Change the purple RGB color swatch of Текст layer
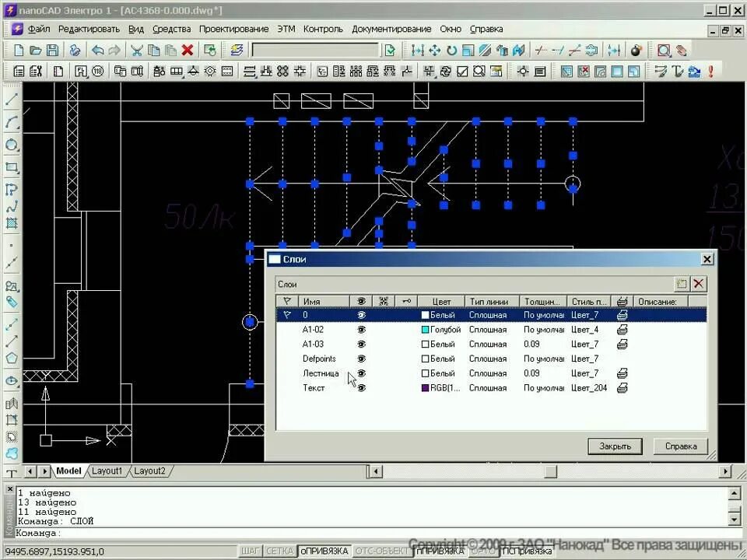Viewport: 747px width, 560px height. [x=426, y=388]
